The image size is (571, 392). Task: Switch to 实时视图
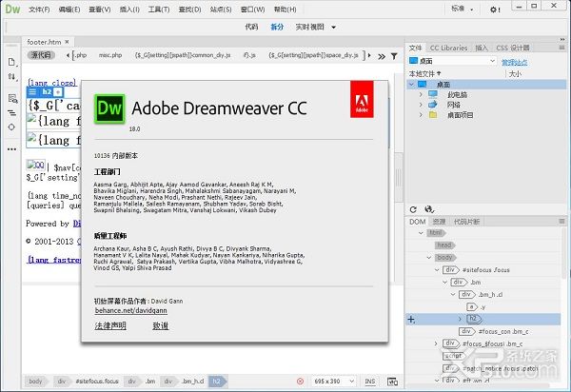309,27
